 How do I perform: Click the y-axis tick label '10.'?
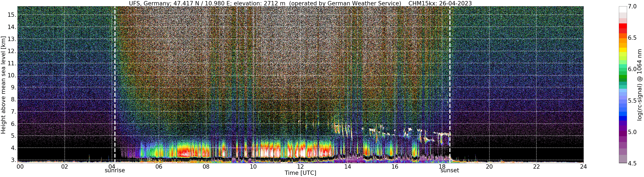(12, 75)
